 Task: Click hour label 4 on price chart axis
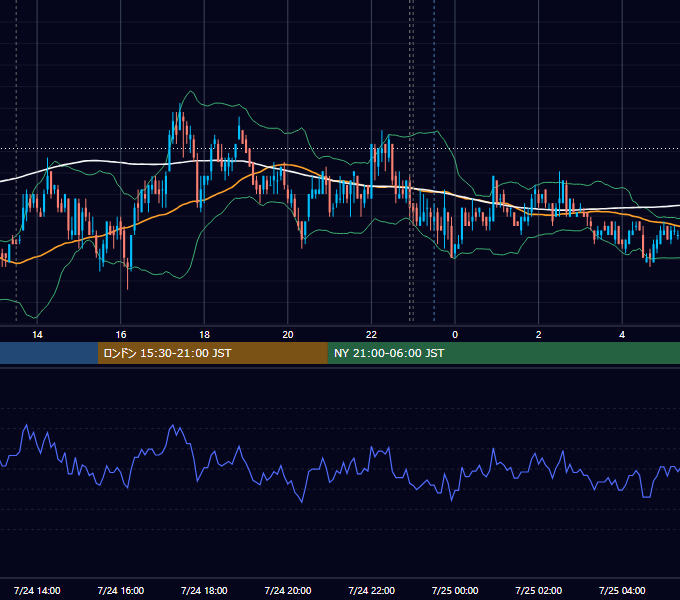coord(622,335)
